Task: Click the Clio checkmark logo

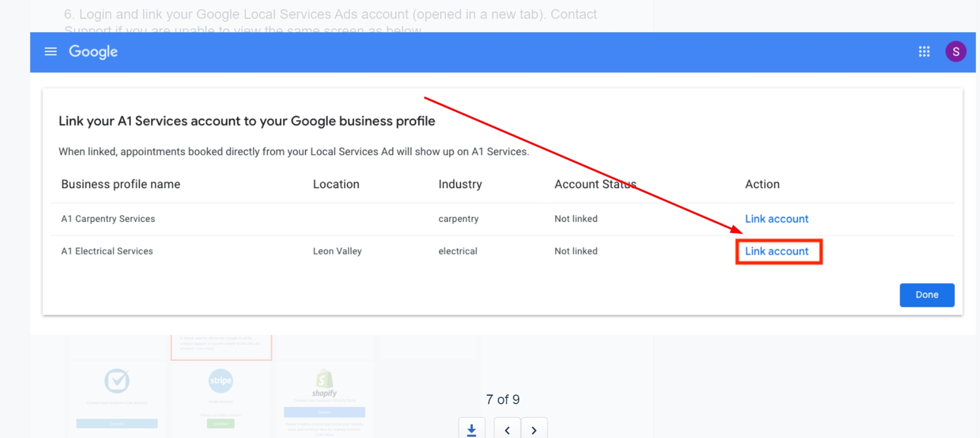Action: (x=117, y=381)
